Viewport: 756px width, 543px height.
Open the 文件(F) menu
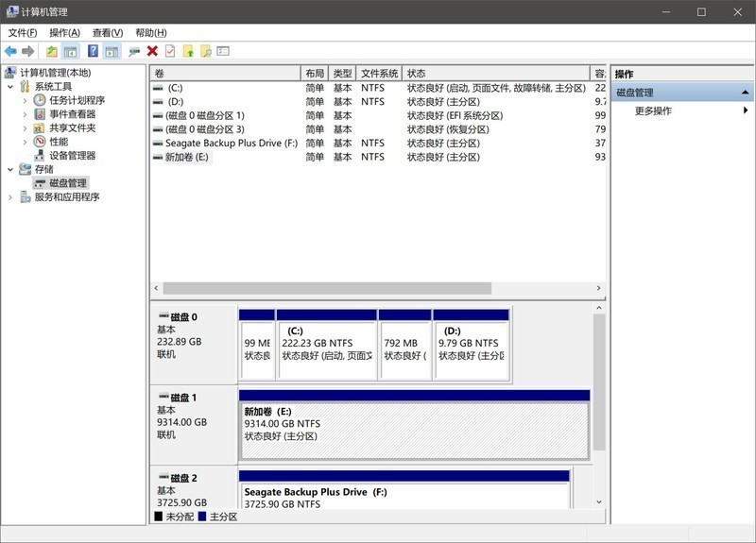tap(23, 33)
